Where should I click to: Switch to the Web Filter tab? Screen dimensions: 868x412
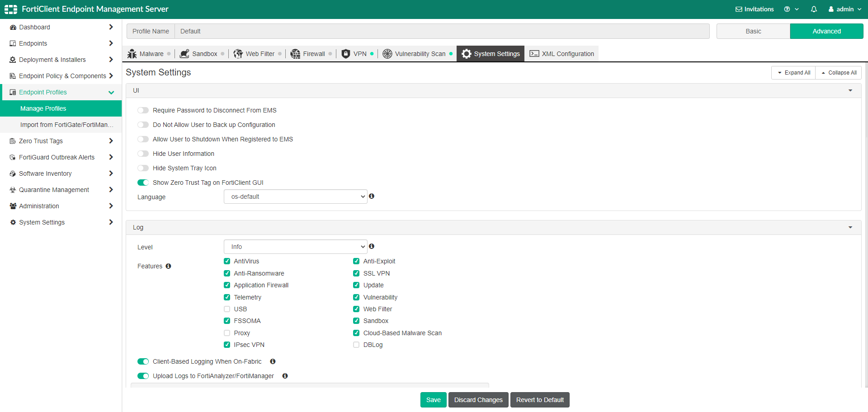pos(257,54)
